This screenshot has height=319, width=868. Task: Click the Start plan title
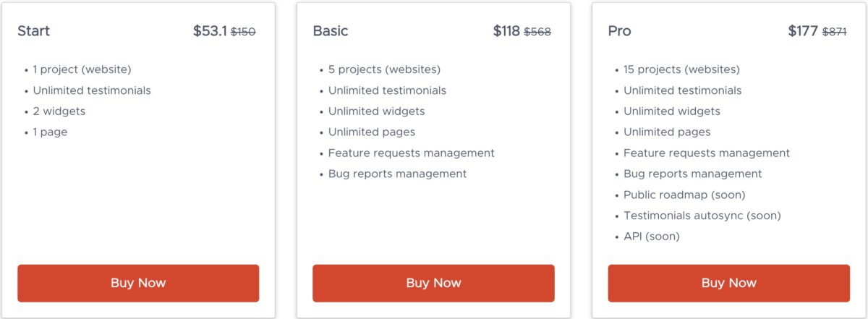tap(34, 31)
